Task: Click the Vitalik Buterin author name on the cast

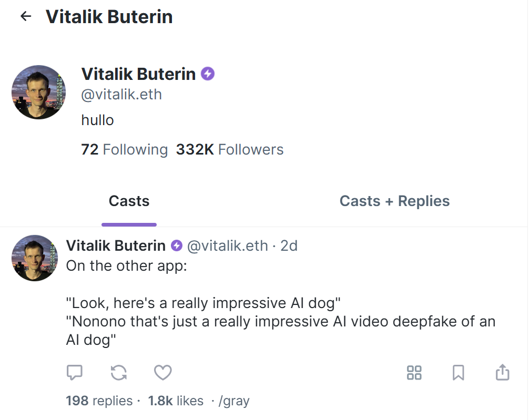Action: pyautogui.click(x=116, y=245)
